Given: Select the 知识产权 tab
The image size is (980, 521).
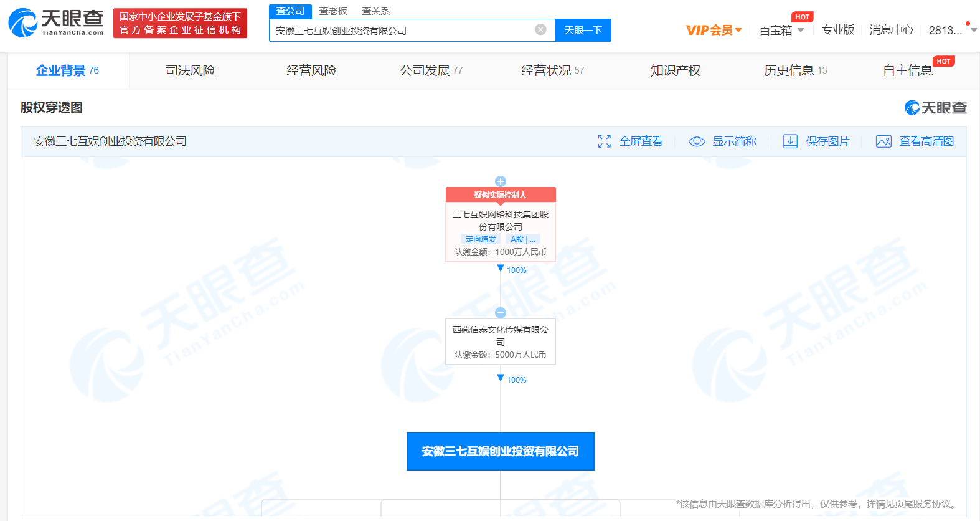Looking at the screenshot, I should 676,70.
